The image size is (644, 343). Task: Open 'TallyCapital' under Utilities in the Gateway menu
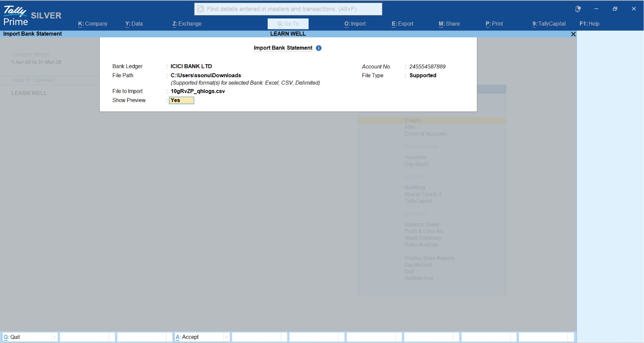point(418,201)
